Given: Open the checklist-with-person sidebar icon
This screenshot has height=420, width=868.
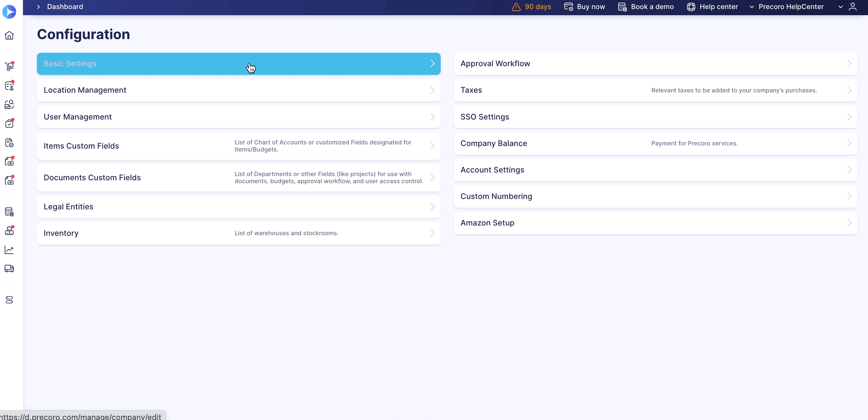Looking at the screenshot, I should [x=9, y=86].
